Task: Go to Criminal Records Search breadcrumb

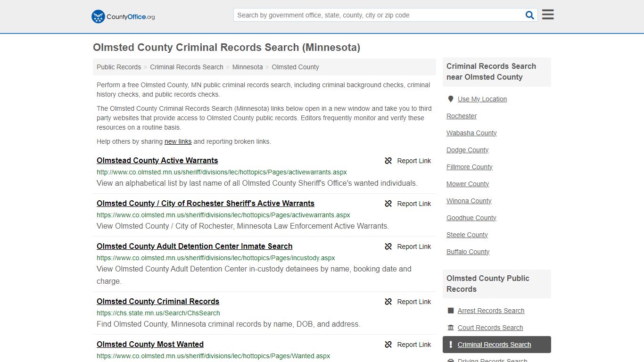Action: coord(187,67)
